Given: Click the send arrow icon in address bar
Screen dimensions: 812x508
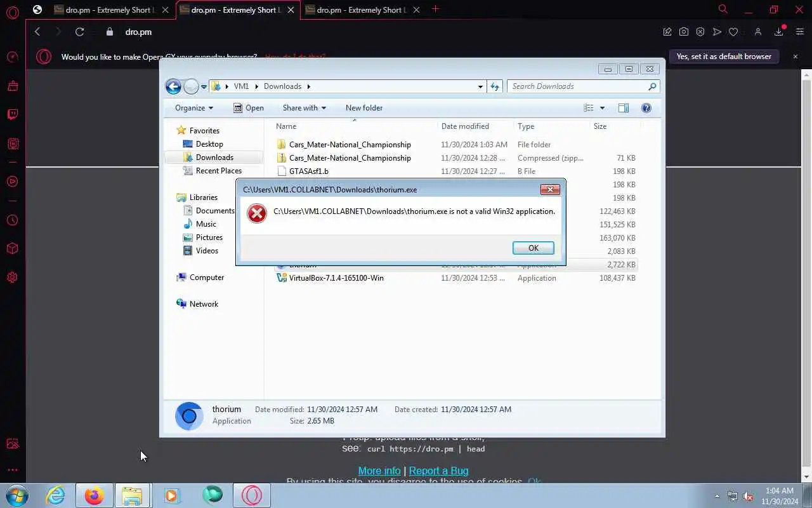Looking at the screenshot, I should pos(717,32).
